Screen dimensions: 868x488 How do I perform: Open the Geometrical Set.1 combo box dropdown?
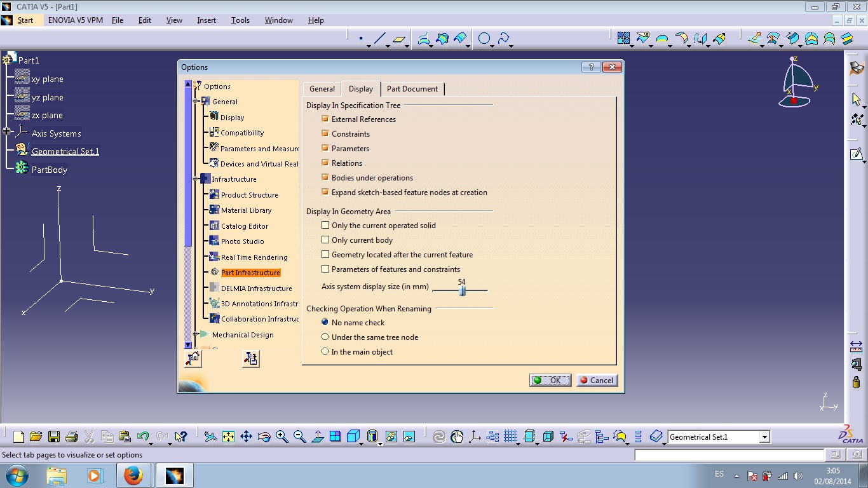tap(765, 437)
